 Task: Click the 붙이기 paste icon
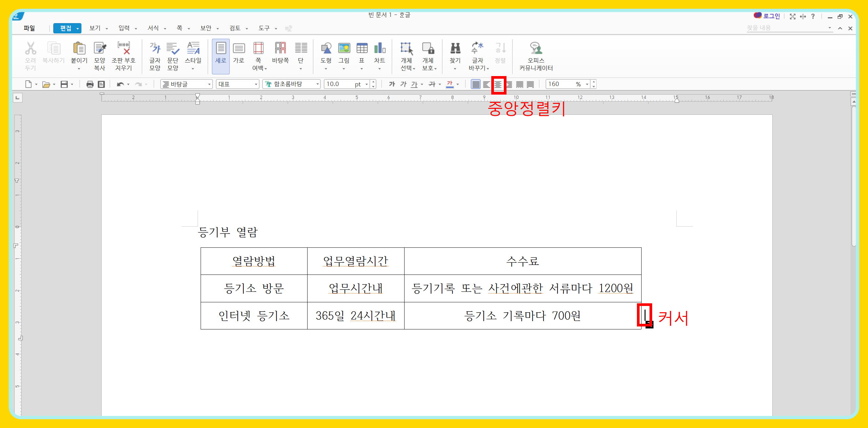click(x=79, y=49)
